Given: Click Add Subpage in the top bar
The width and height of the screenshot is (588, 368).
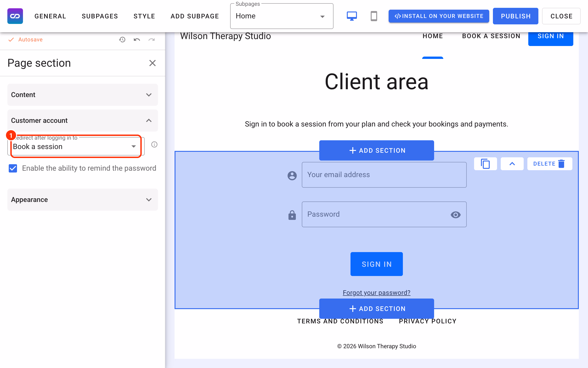Looking at the screenshot, I should coord(195,16).
